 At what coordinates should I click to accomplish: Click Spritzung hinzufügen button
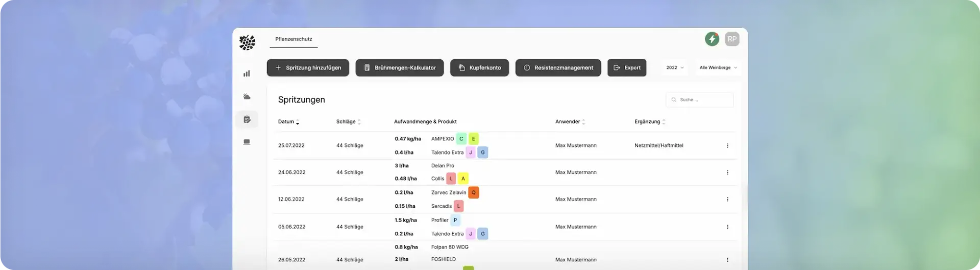pyautogui.click(x=308, y=68)
